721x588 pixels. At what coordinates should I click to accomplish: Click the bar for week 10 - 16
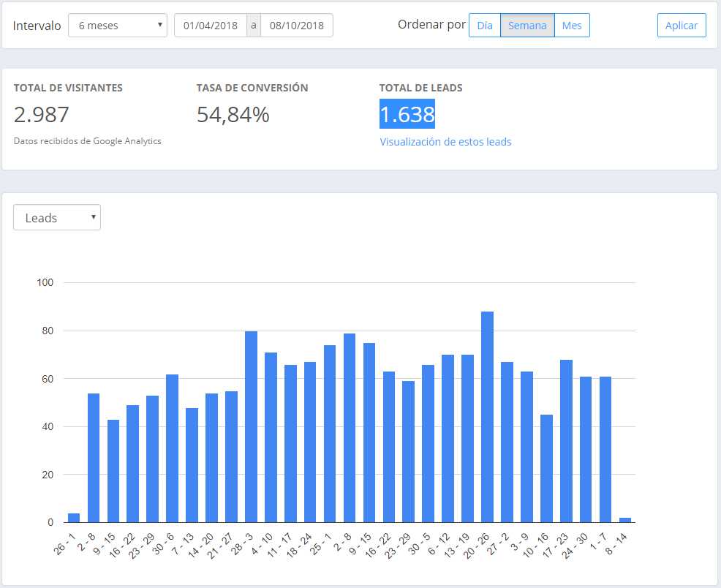pyautogui.click(x=546, y=468)
